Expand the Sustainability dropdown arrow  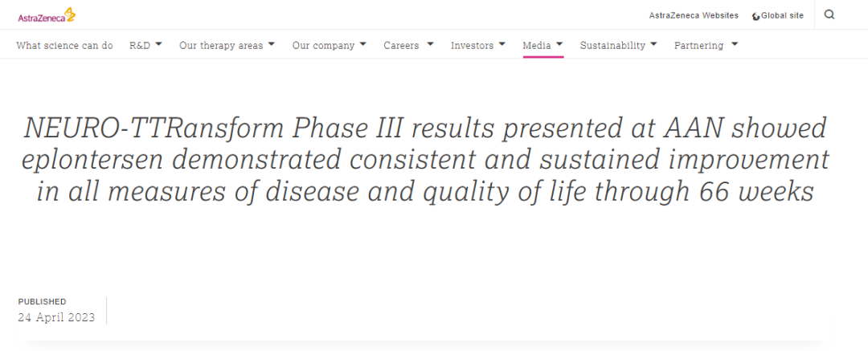pyautogui.click(x=653, y=45)
